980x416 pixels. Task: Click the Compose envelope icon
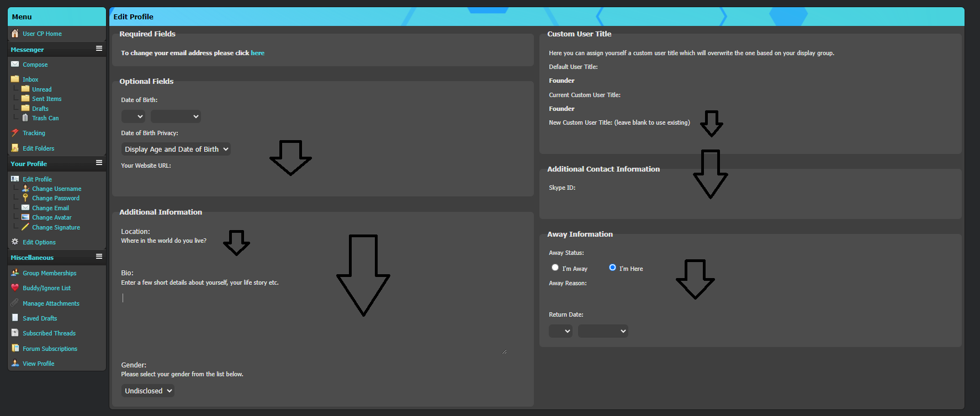(x=15, y=64)
